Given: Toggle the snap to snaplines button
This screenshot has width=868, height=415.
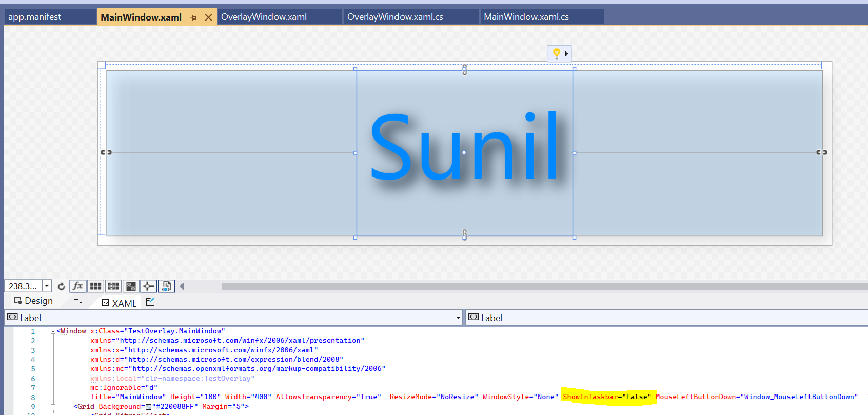Looking at the screenshot, I should tap(149, 286).
